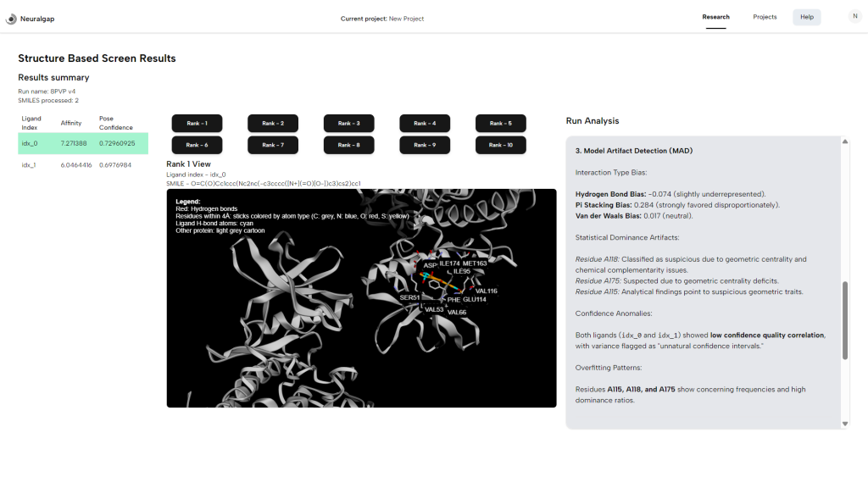Image resolution: width=868 pixels, height=488 pixels.
Task: Click the Help button
Action: [x=806, y=17]
